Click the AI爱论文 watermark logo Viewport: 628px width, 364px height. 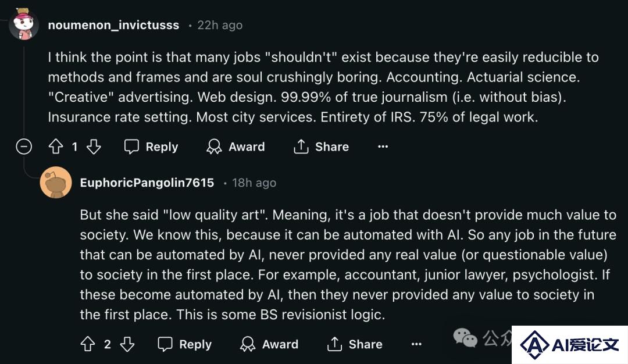569,345
